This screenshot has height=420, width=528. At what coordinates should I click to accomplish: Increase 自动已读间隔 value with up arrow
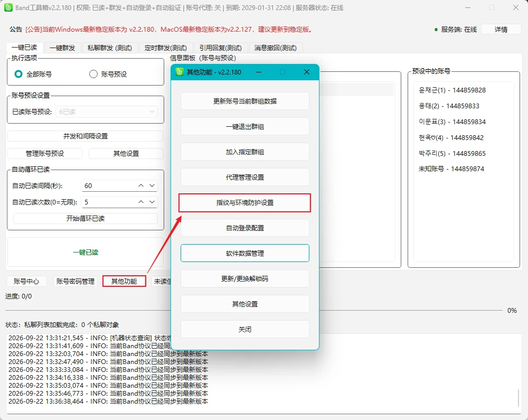141,185
